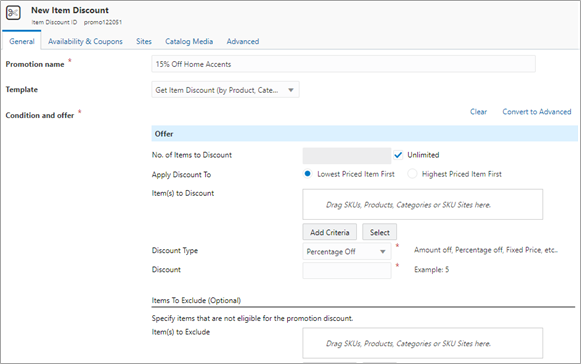Screen dimensions: 581x364
Task: Go to the Catalog Media tab
Action: 189,42
